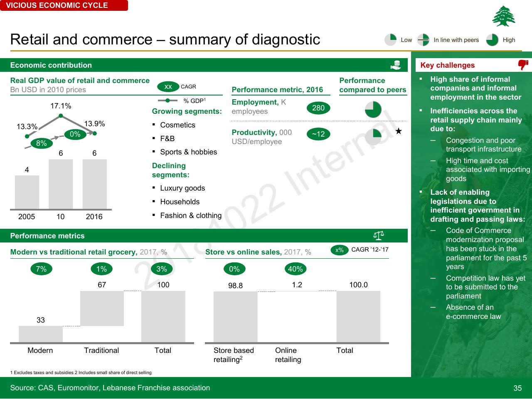Click the Performance metric, 2016 heading
The width and height of the screenshot is (532, 399).
pos(277,90)
